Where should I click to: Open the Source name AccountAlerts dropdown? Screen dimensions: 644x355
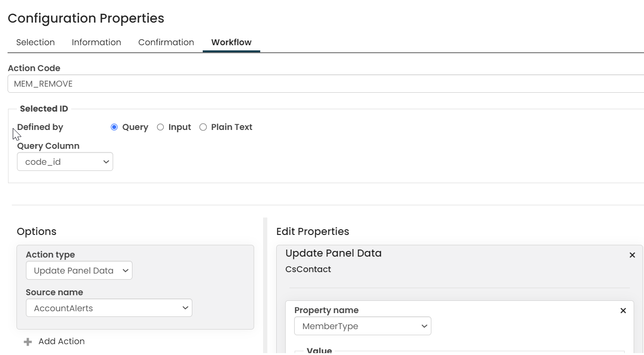[109, 308]
